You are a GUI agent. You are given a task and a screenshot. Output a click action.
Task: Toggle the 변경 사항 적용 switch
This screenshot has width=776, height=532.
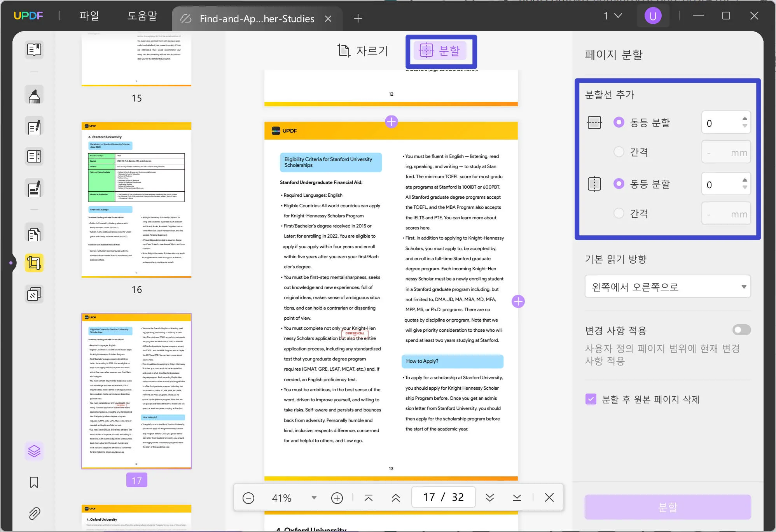coord(741,330)
